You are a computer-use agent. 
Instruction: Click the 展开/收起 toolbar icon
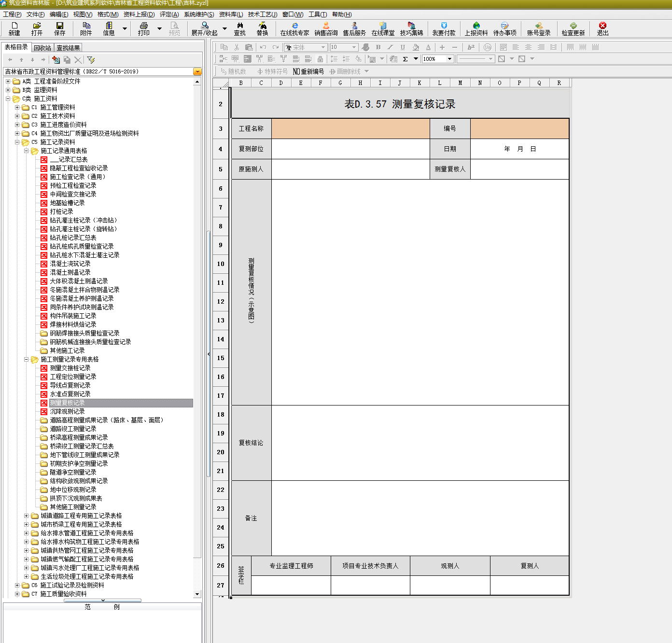click(x=205, y=28)
